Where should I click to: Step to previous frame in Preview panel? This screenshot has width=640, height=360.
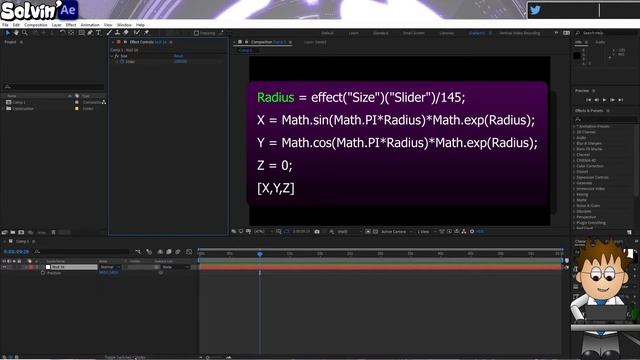pyautogui.click(x=597, y=100)
